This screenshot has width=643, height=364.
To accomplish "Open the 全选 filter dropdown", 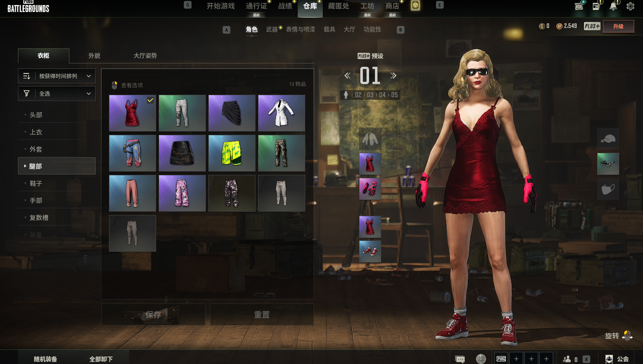I will (57, 94).
